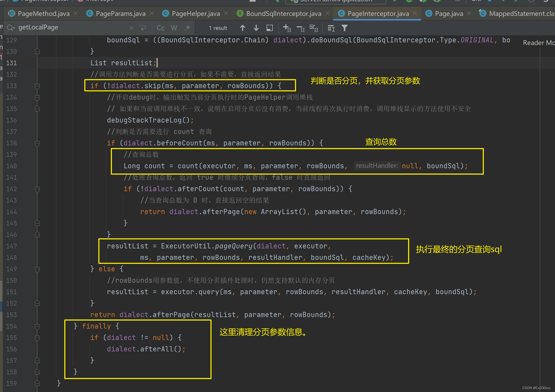Click Reader Mode label
This screenshot has height=392, width=555.
click(538, 43)
